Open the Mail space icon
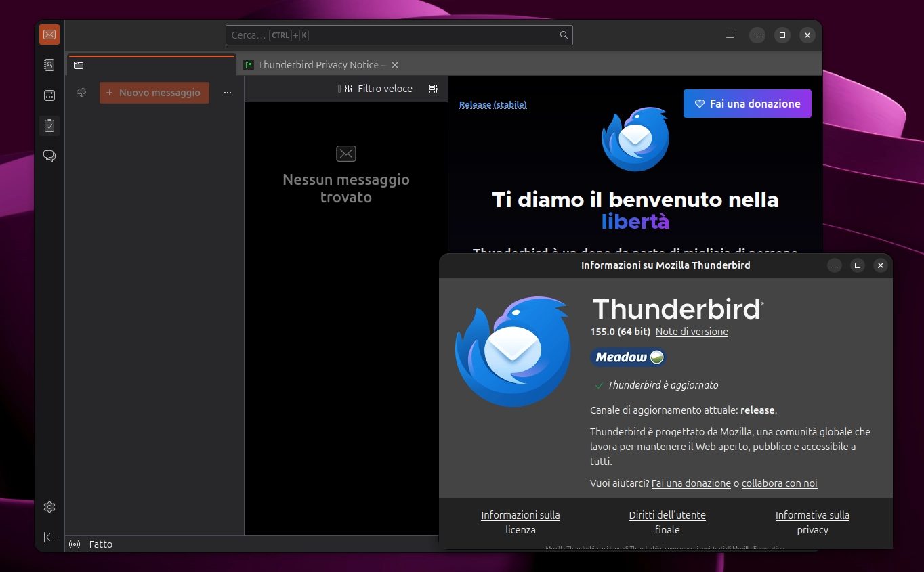This screenshot has height=572, width=924. pos(49,35)
